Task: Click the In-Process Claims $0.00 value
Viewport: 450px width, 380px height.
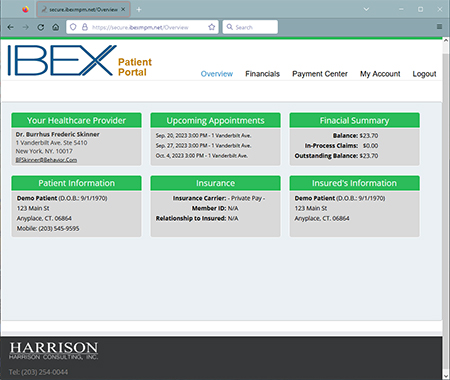Action: (370, 146)
